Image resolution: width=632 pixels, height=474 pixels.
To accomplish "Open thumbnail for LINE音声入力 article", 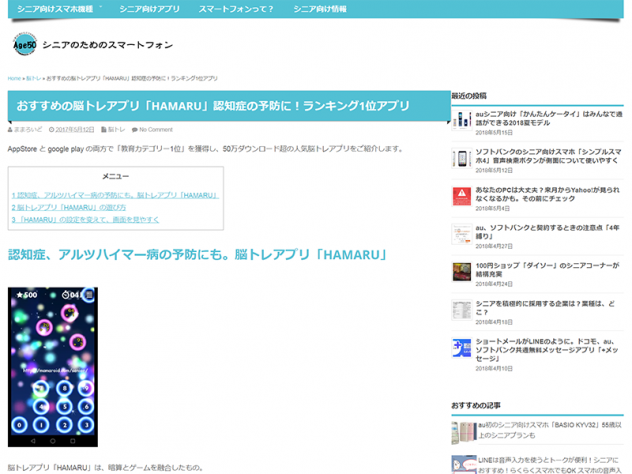I will tap(464, 465).
